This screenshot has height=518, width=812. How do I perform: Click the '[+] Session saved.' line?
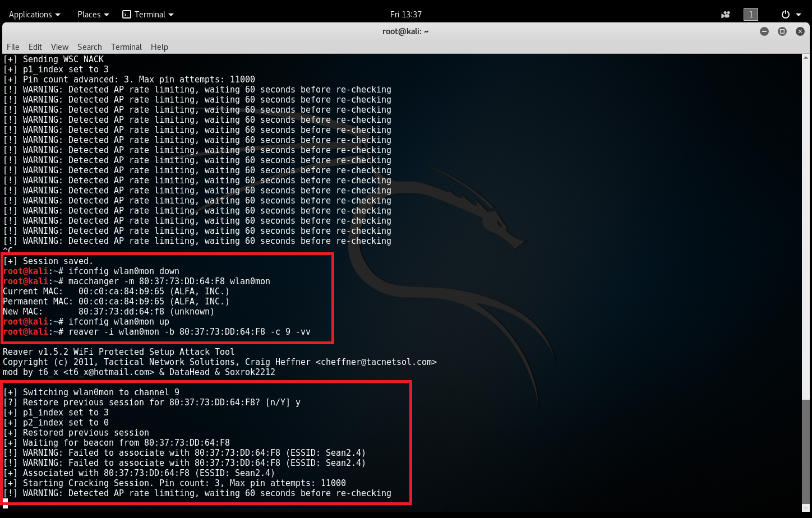tap(48, 261)
